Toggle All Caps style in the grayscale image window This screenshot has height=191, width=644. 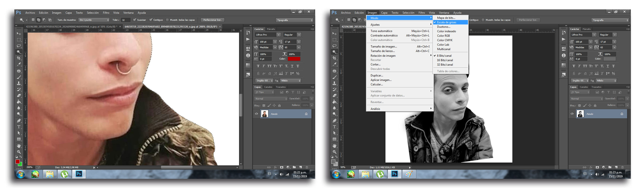tap(585, 66)
